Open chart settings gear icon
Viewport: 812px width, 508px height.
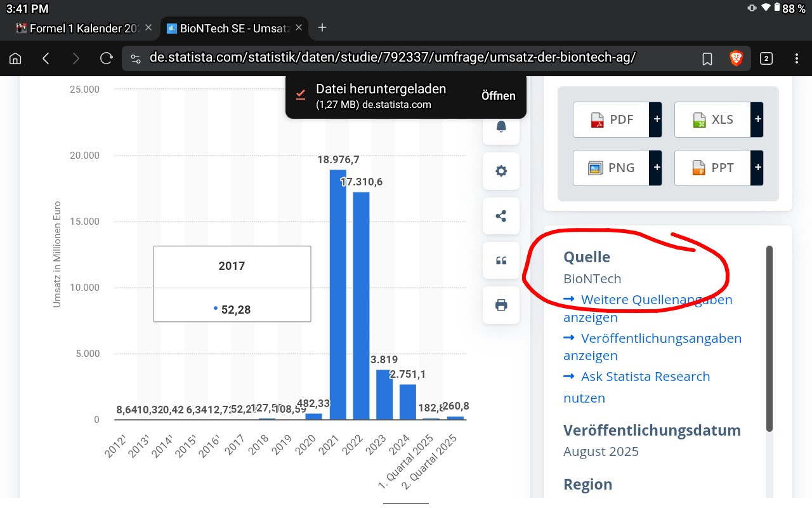tap(501, 171)
